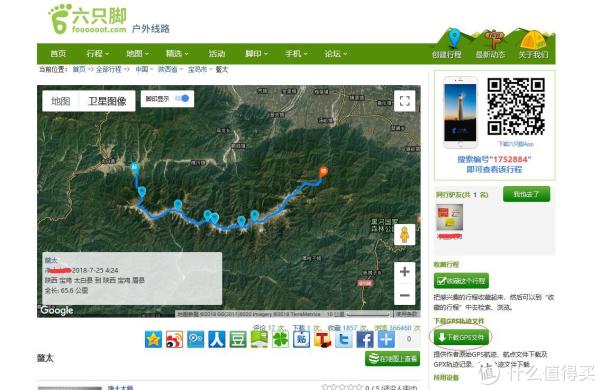
Task: Open the 首页 menu item
Action: [58, 54]
